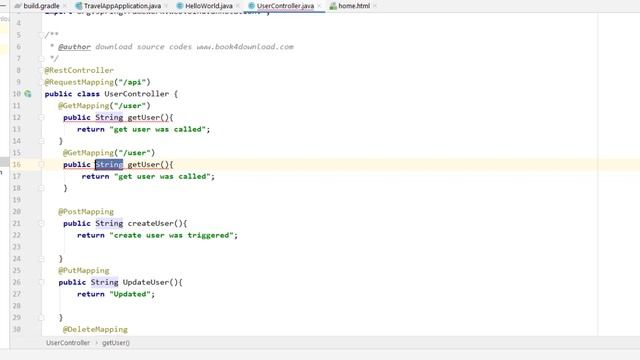The height and width of the screenshot is (360, 640).
Task: Click the fold end marker at line 24
Action: [x=41, y=259]
